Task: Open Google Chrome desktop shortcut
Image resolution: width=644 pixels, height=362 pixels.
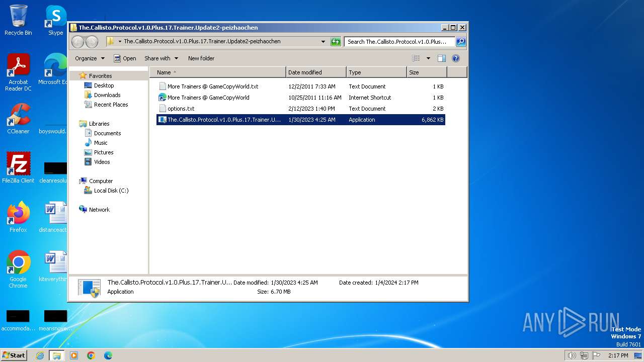Action: 18,269
